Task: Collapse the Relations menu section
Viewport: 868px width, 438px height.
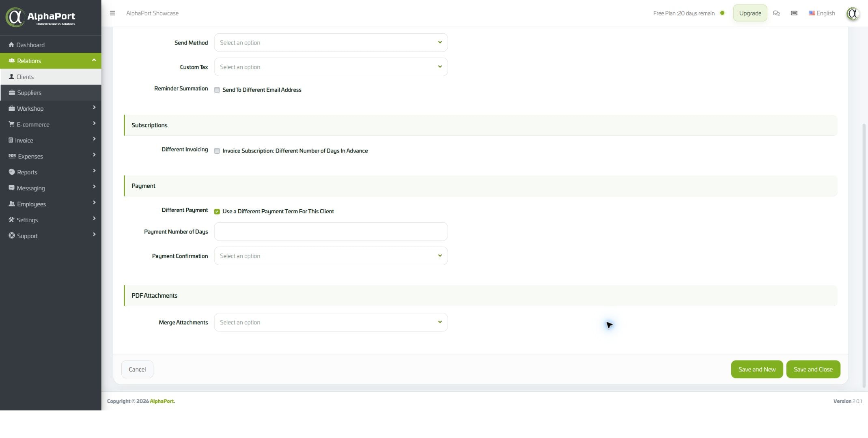Action: coord(51,61)
